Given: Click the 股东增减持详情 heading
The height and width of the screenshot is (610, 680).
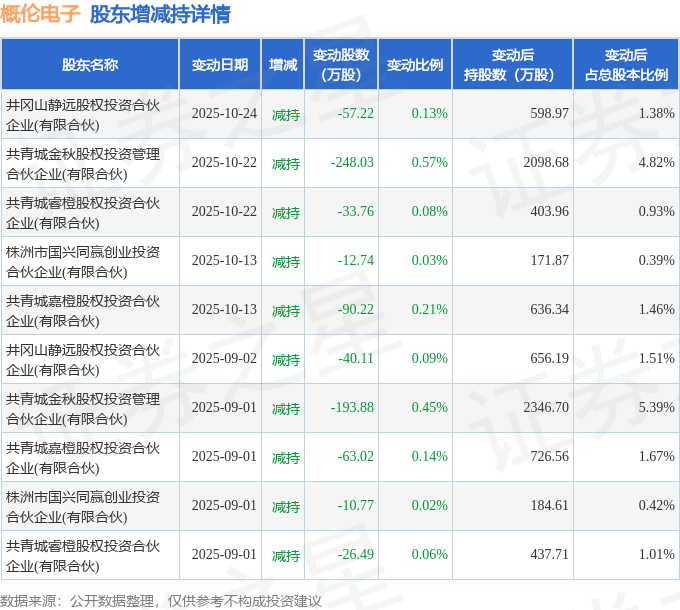Looking at the screenshot, I should click(x=160, y=14).
